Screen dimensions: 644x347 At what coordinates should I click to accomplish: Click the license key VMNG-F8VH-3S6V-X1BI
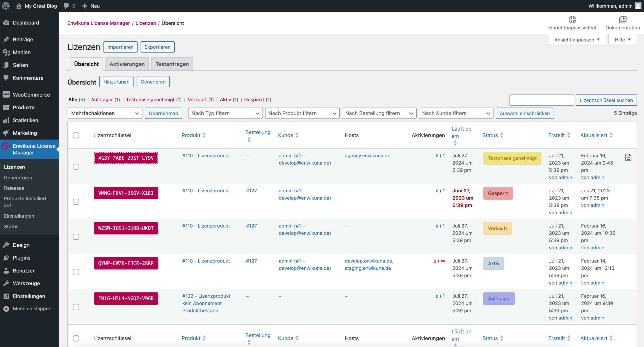point(126,193)
